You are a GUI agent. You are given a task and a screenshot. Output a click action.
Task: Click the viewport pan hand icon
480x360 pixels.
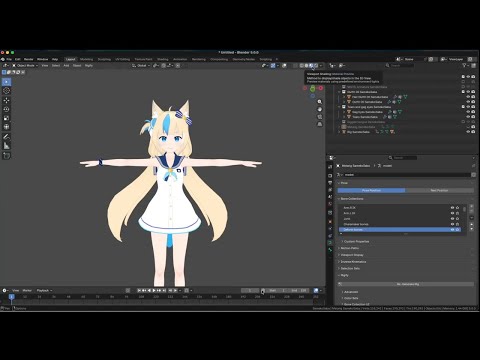coord(320,109)
